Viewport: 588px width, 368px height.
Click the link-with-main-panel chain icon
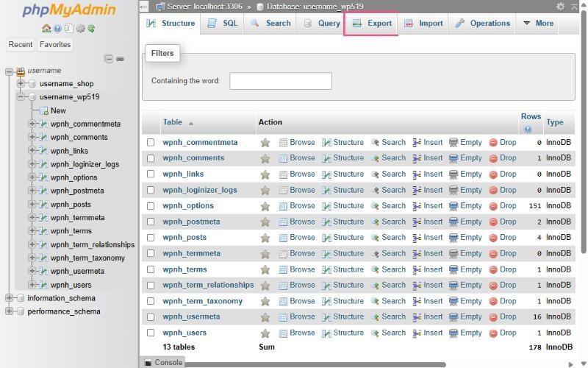click(x=120, y=59)
